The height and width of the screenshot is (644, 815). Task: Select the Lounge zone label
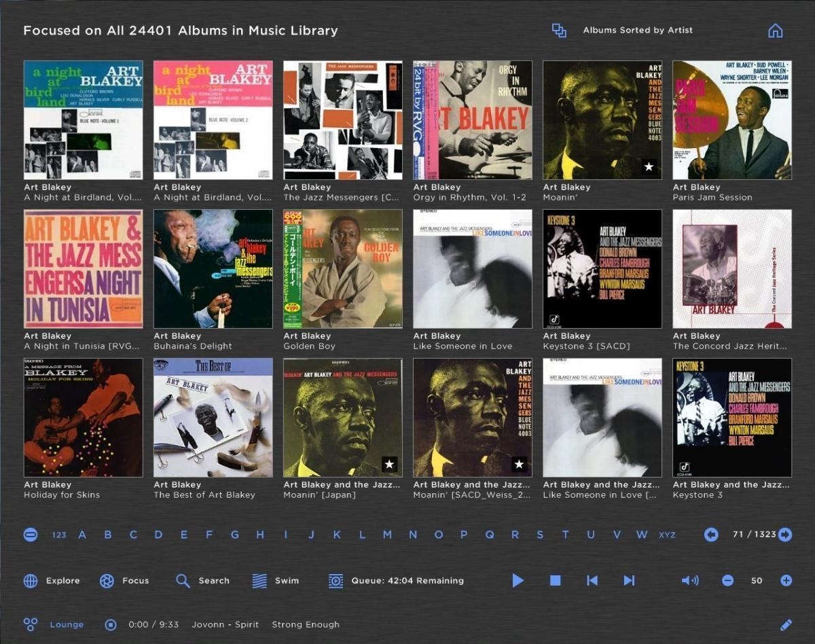[x=67, y=624]
